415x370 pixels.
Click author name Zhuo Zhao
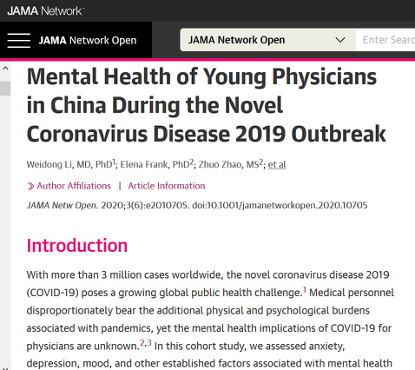[221, 165]
